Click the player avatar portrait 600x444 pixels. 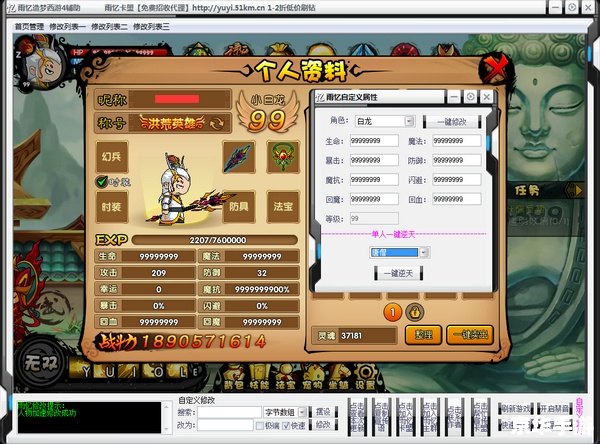point(42,63)
